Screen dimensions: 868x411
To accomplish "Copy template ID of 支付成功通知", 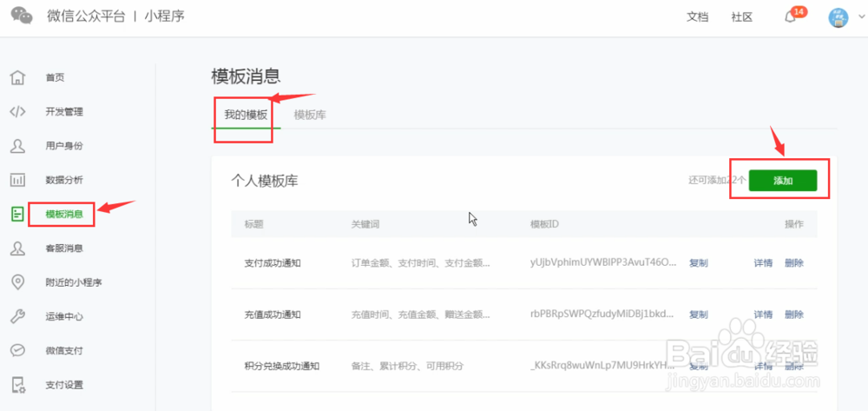I will click(699, 263).
